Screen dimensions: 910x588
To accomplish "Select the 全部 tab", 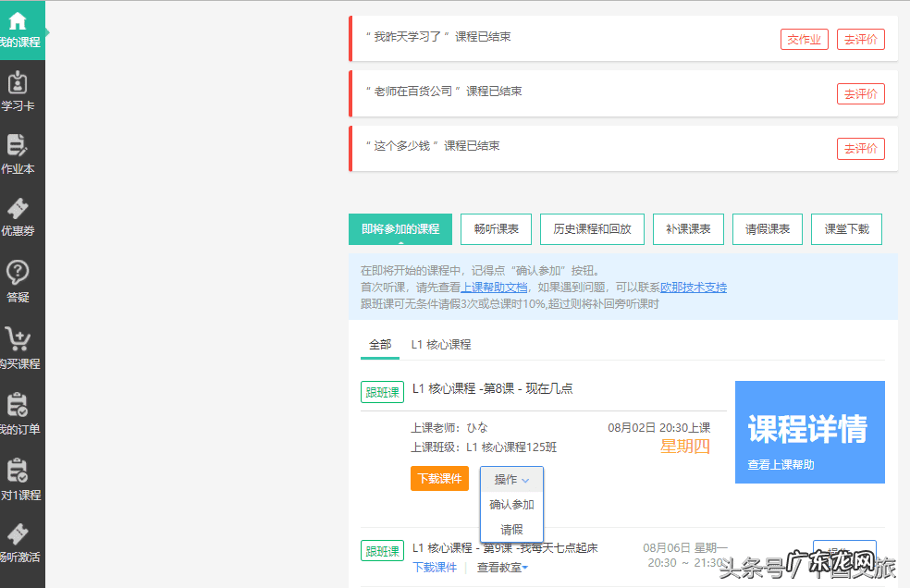I will 379,343.
